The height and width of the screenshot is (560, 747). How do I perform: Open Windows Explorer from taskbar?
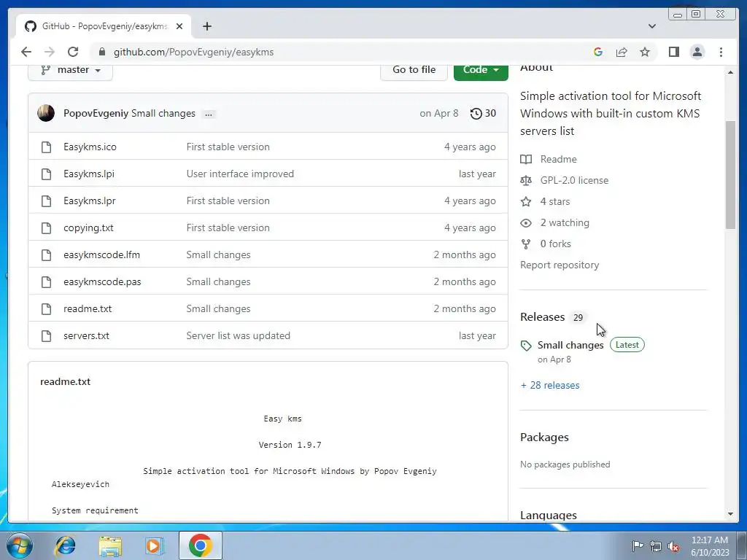(x=110, y=546)
